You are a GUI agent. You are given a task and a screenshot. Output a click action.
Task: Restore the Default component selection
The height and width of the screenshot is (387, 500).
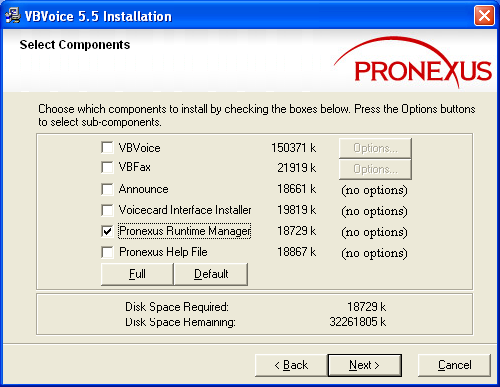click(211, 274)
